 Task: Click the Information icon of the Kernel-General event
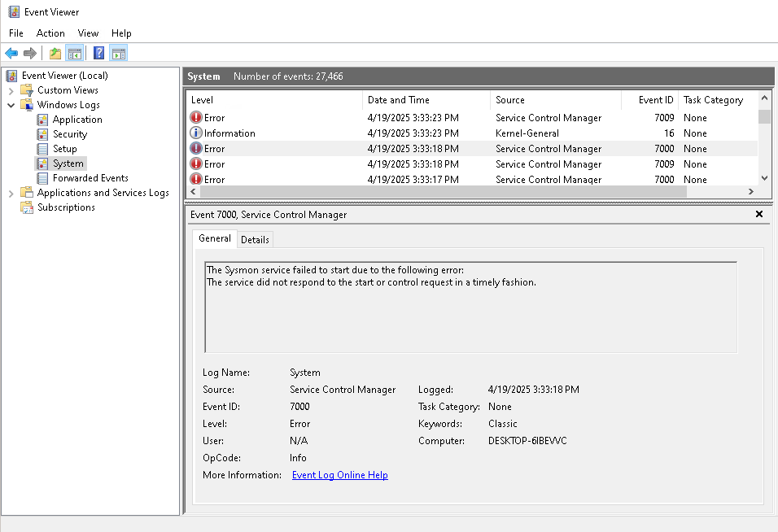click(196, 133)
